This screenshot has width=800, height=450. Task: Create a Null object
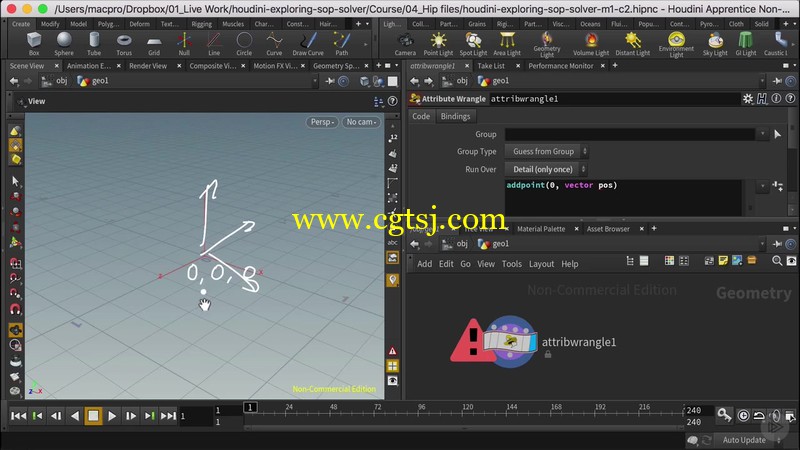[x=184, y=43]
